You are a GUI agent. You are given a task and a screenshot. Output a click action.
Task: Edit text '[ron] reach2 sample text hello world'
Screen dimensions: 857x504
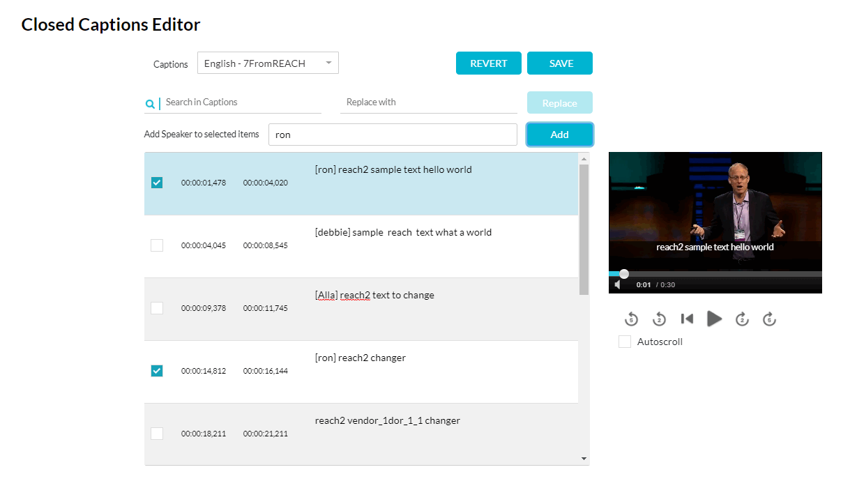click(x=393, y=169)
